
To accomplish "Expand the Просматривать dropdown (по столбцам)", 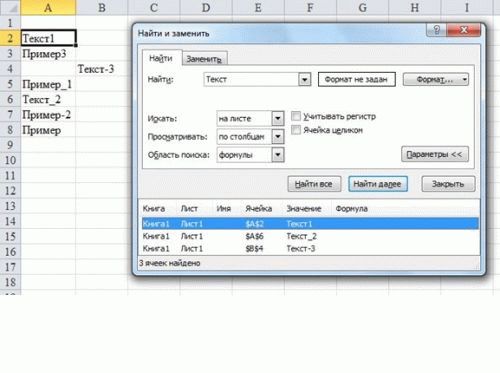I will click(278, 136).
